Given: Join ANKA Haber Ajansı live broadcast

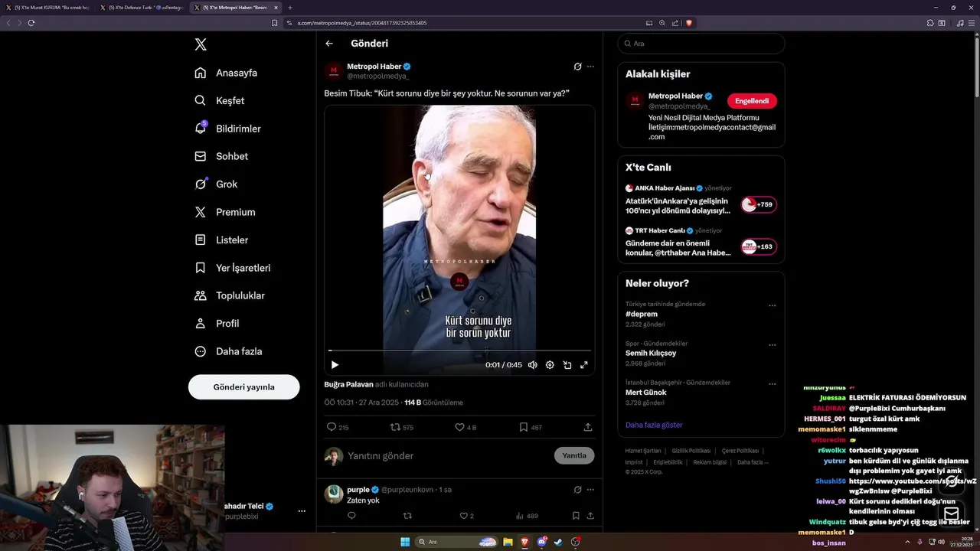Looking at the screenshot, I should click(x=759, y=204).
